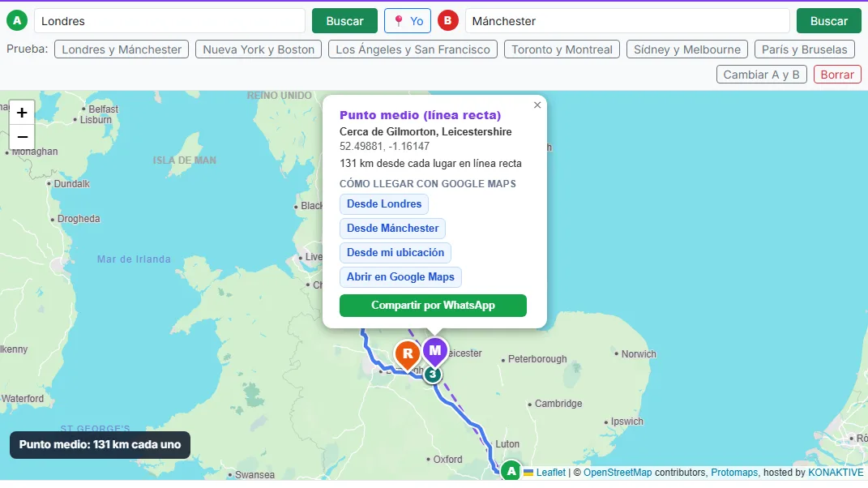Image resolution: width=868 pixels, height=488 pixels.
Task: Click the Dundalk label on the map
Action: coord(71,184)
